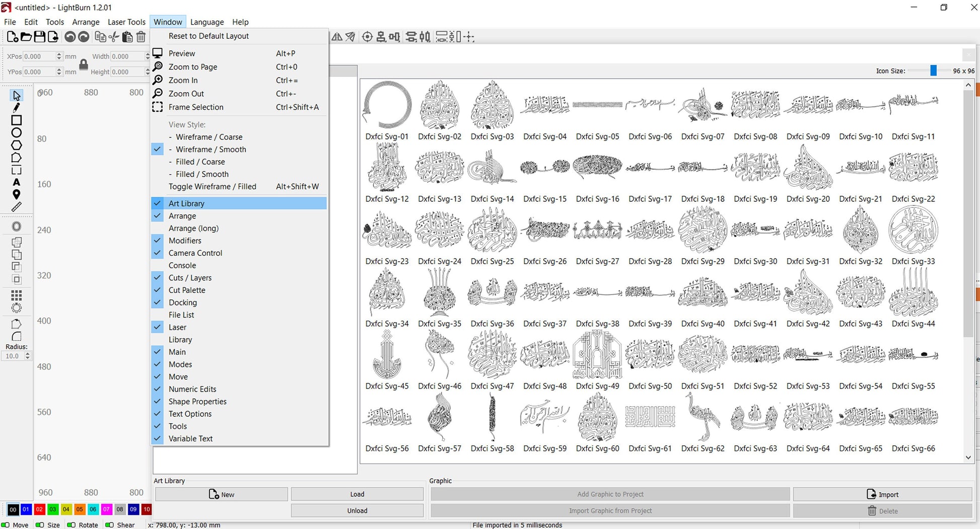Click the XPos value field
980x529 pixels.
(x=39, y=56)
